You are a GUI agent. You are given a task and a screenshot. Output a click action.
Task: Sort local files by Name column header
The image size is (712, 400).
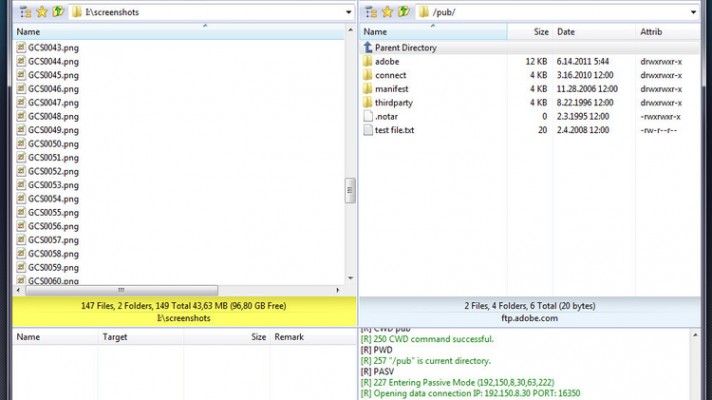tap(179, 32)
